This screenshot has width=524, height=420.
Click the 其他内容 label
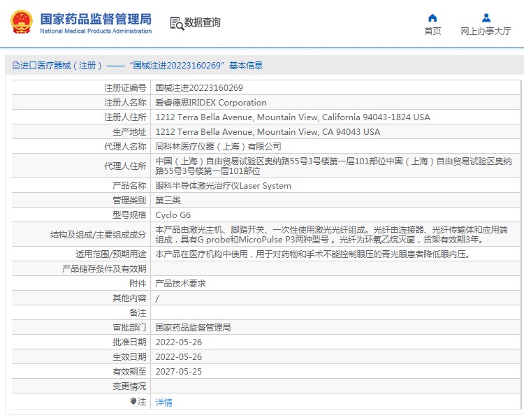129,298
